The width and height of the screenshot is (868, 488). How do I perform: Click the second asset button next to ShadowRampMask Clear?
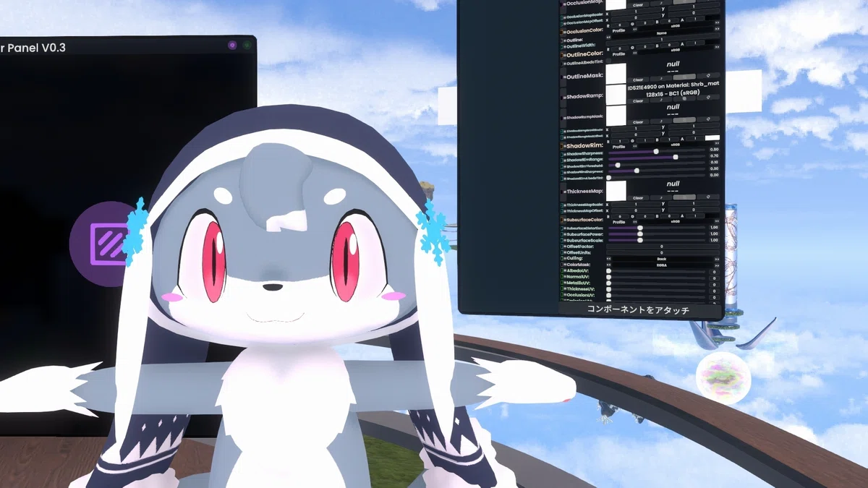tap(660, 121)
